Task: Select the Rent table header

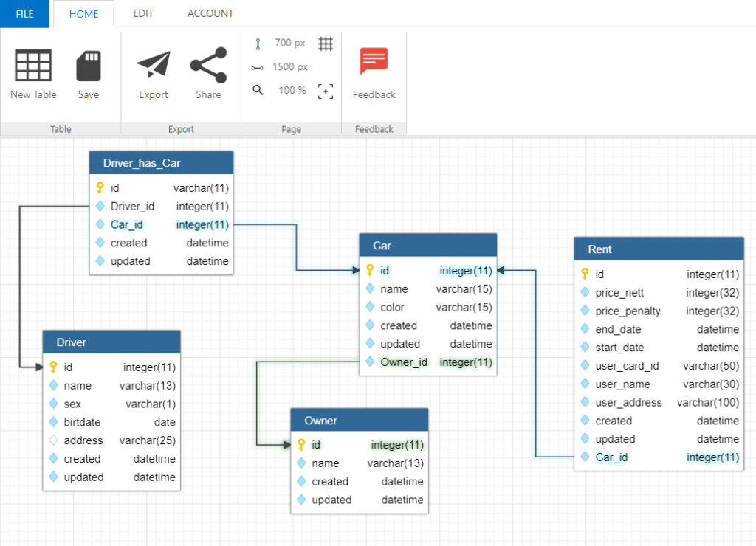Action: click(659, 249)
